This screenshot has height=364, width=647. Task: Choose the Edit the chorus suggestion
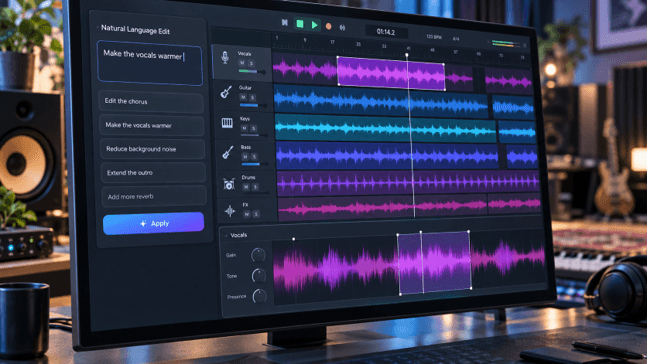coord(151,102)
